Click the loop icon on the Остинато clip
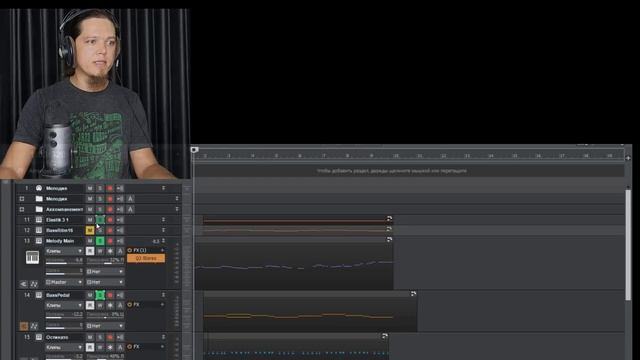Image resolution: width=640 pixels, height=360 pixels. pyautogui.click(x=384, y=336)
